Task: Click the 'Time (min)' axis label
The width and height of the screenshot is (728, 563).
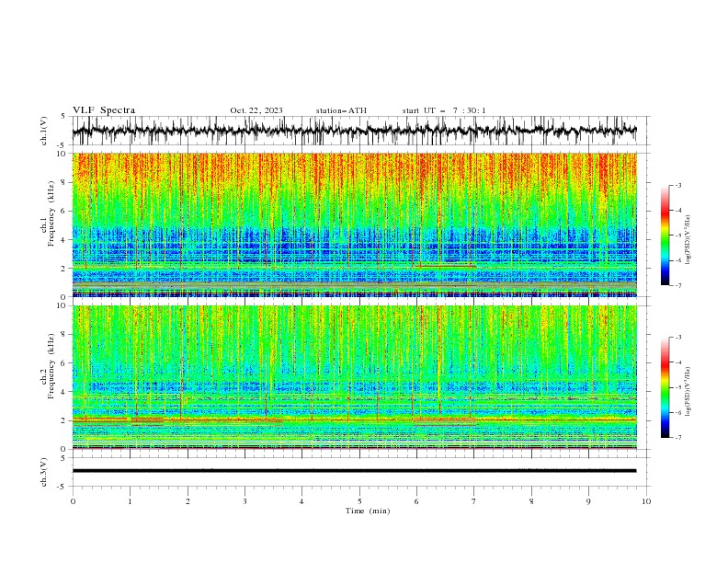Action: pos(368,511)
